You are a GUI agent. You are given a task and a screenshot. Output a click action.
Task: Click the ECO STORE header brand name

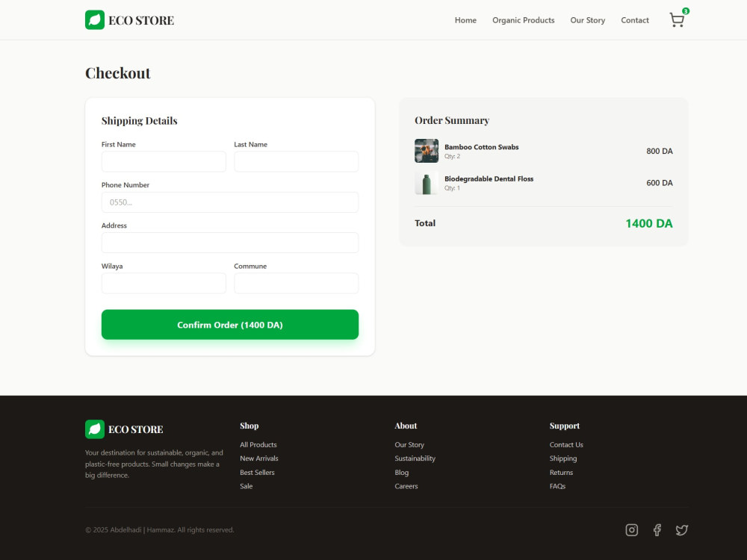141,20
